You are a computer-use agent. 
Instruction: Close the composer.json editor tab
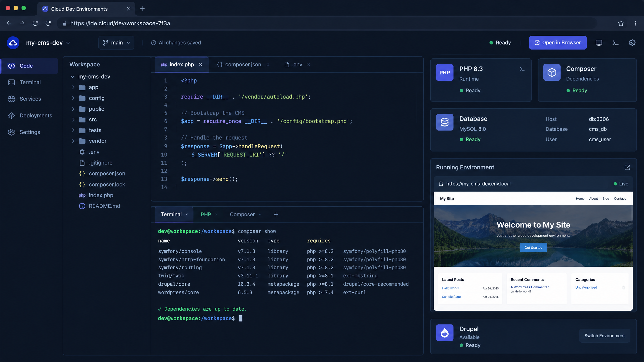tap(268, 65)
